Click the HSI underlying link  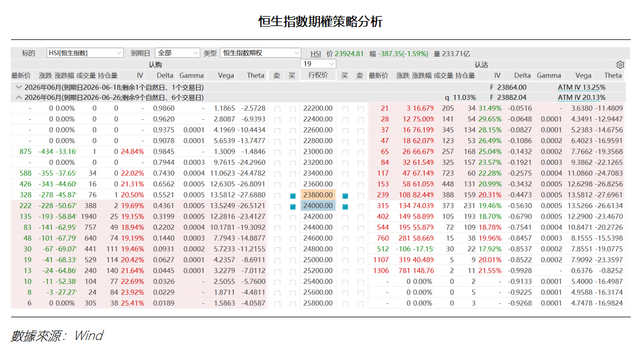pyautogui.click(x=316, y=54)
